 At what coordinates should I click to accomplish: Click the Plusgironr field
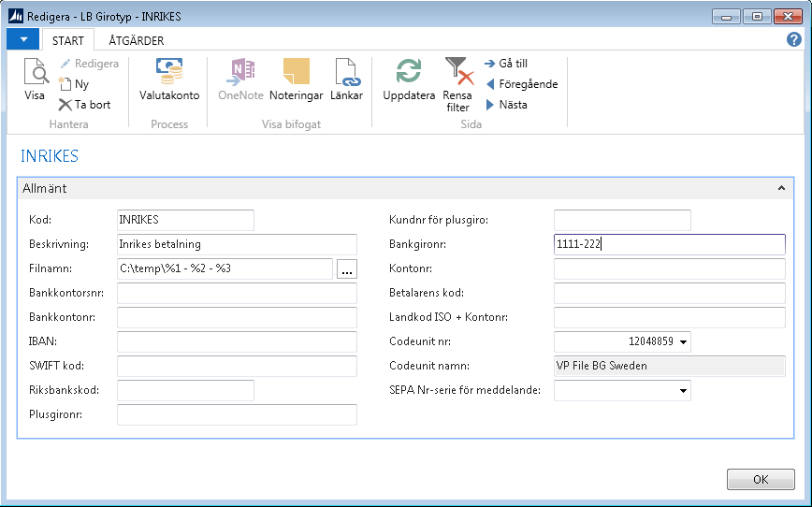point(238,414)
